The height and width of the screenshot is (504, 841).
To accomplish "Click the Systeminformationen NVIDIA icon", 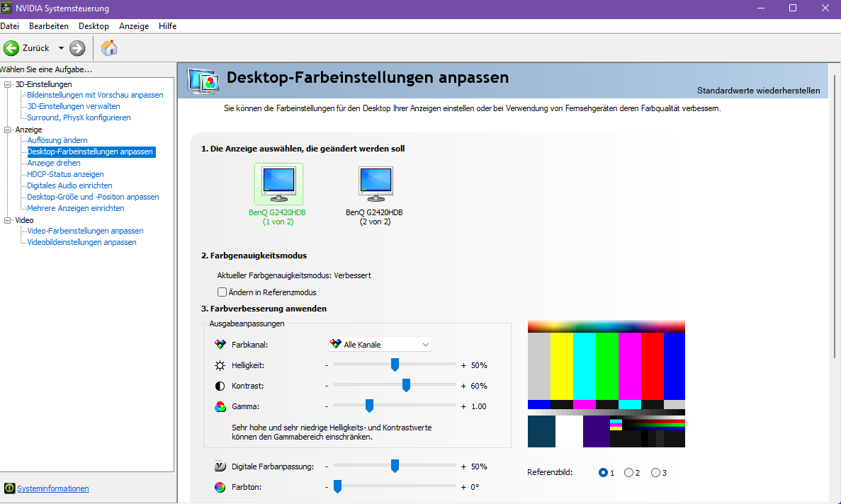I will [10, 488].
